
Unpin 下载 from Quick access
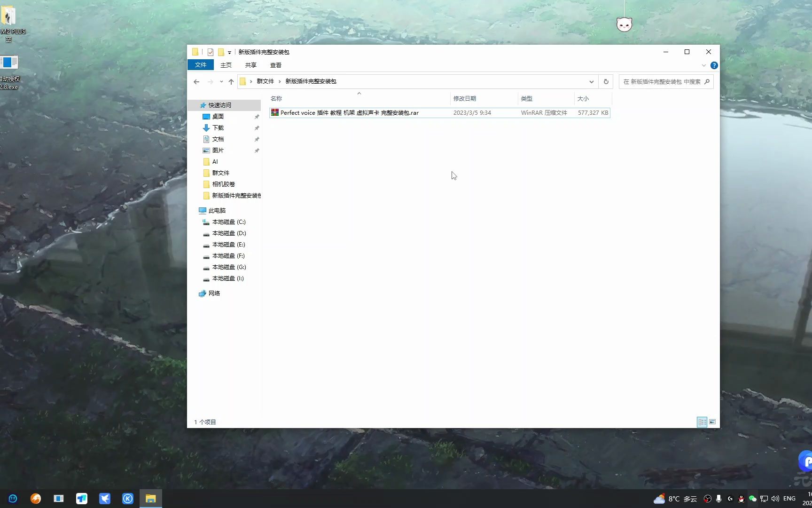[x=257, y=127]
